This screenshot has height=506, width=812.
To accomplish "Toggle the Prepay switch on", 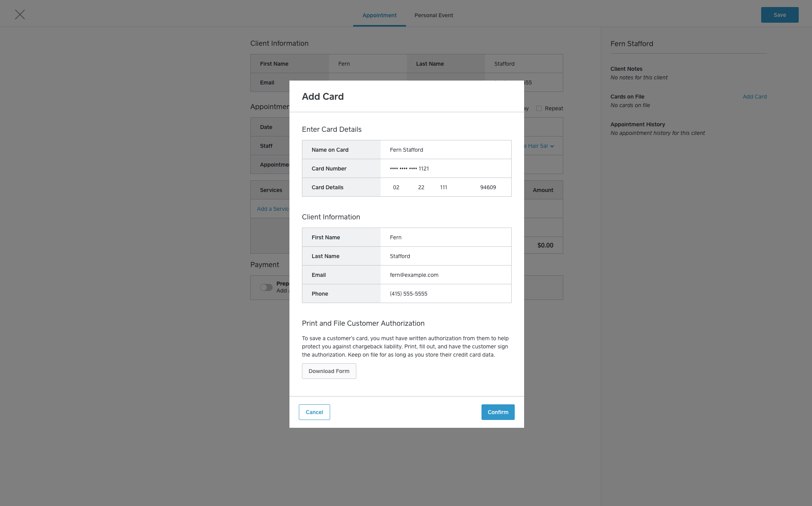I will (266, 287).
